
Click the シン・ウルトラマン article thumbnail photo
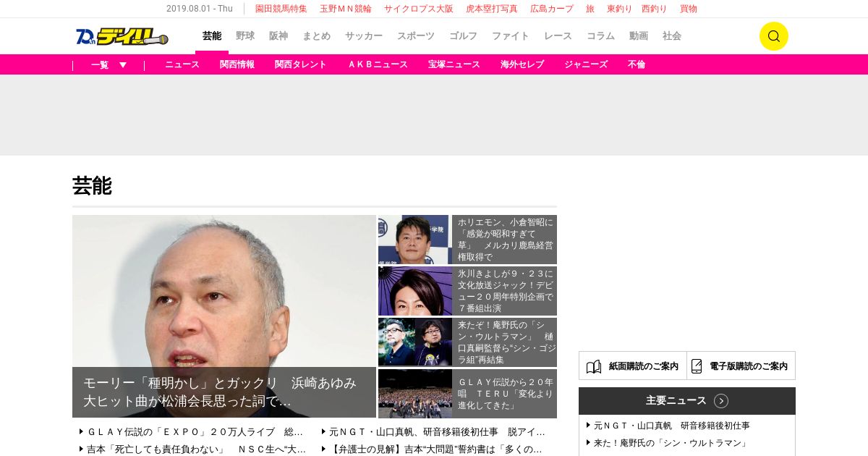click(414, 342)
